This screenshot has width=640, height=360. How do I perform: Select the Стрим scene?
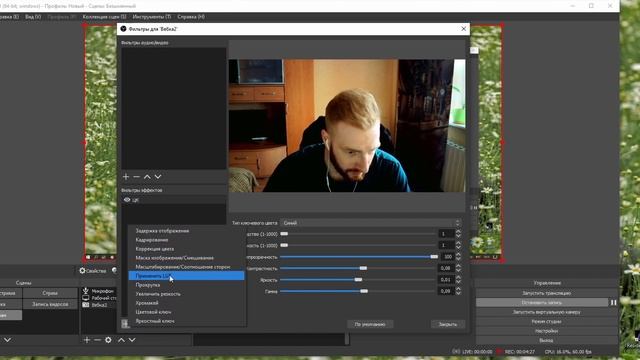point(50,293)
